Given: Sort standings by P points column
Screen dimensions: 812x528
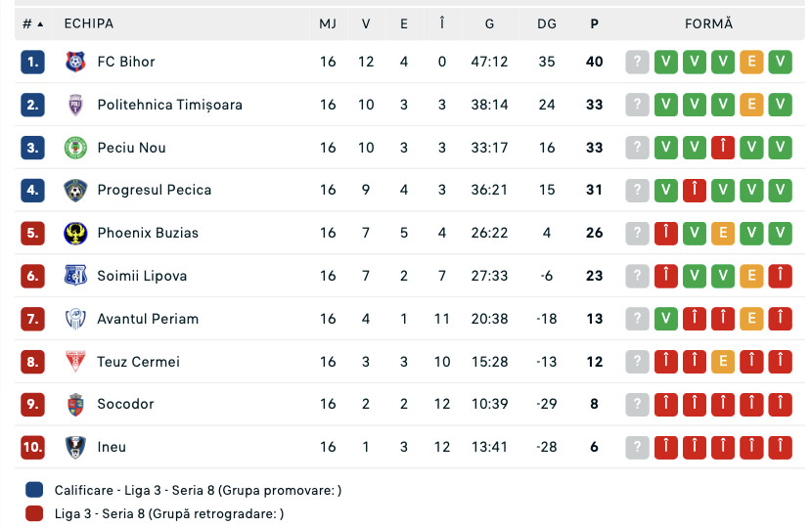Looking at the screenshot, I should point(594,23).
